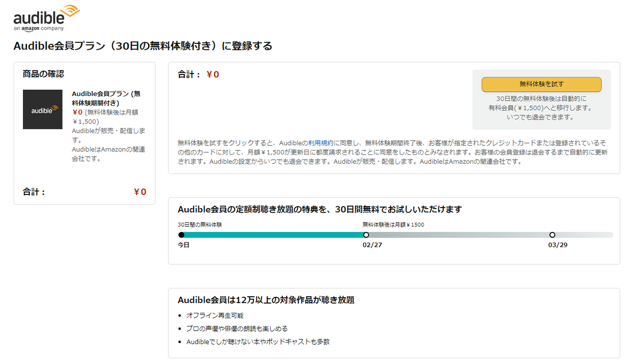Click the 30日間の無料体験 label above timeline
Viewport: 626px width, 364px height.
click(x=200, y=225)
